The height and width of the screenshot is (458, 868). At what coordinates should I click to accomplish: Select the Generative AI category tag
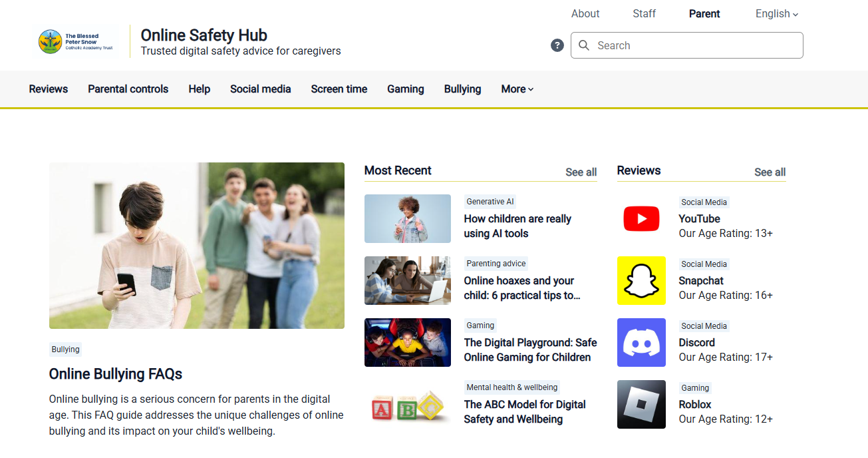490,202
